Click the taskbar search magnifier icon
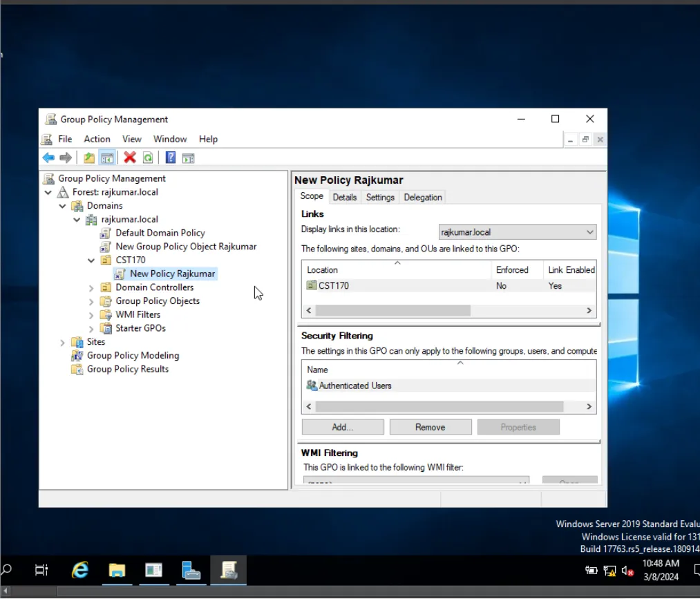The image size is (700, 599). (6, 570)
